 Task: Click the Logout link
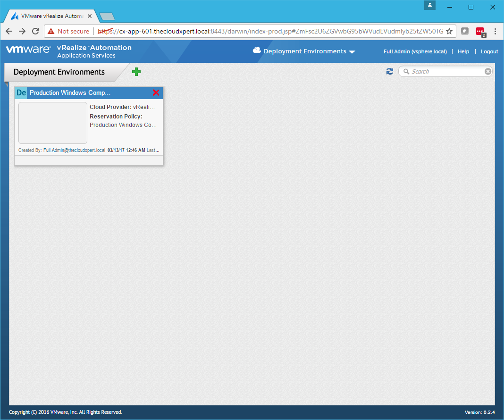tap(489, 51)
